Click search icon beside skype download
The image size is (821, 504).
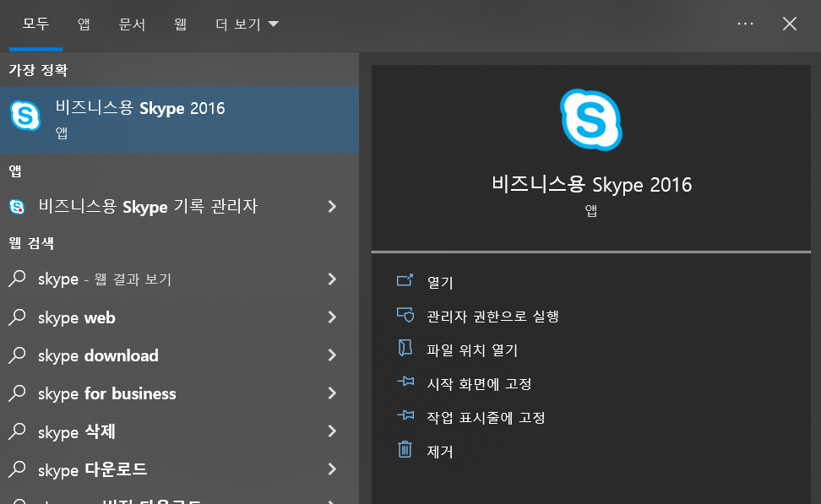[17, 355]
